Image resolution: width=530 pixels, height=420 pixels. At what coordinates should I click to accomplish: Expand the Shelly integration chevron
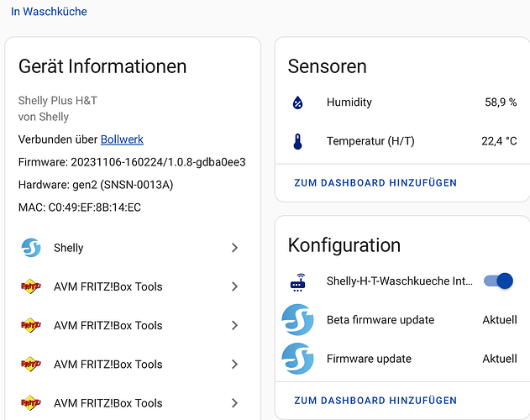(x=234, y=248)
